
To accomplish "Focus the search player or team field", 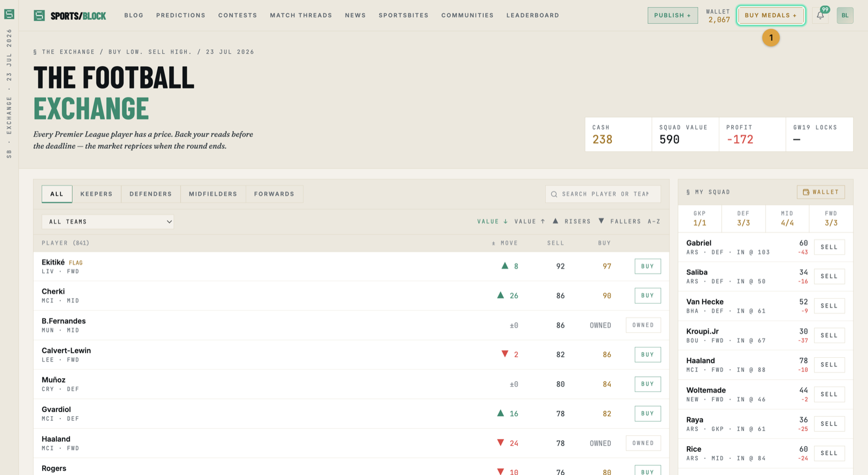I will point(603,194).
